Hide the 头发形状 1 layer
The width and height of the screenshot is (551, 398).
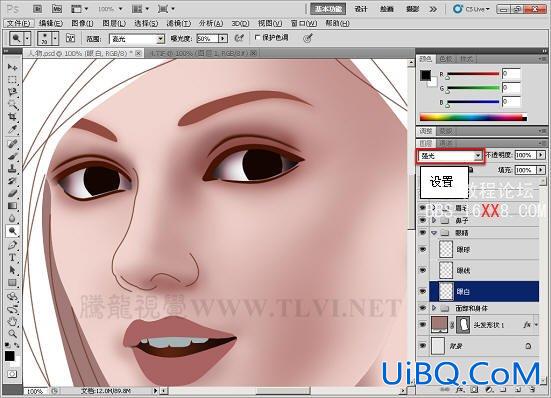tap(423, 325)
